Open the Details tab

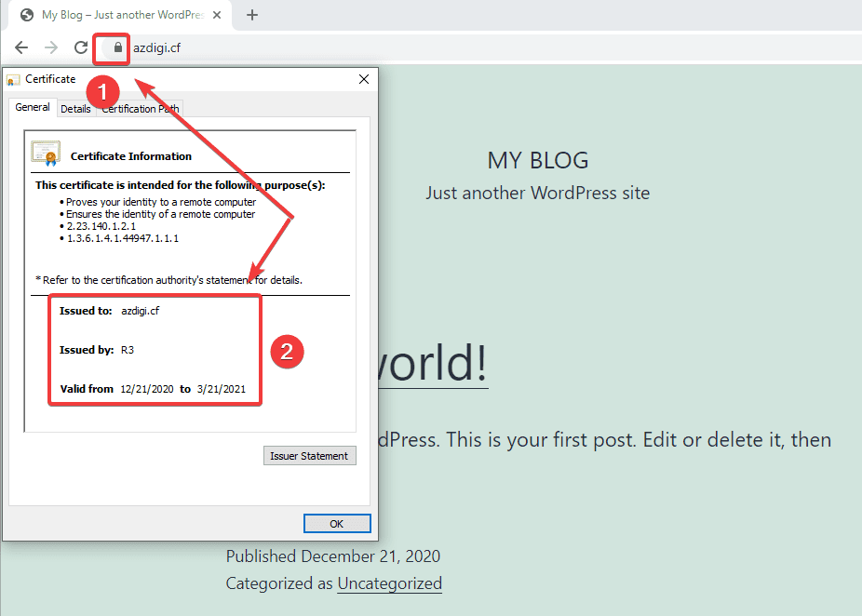[75, 109]
